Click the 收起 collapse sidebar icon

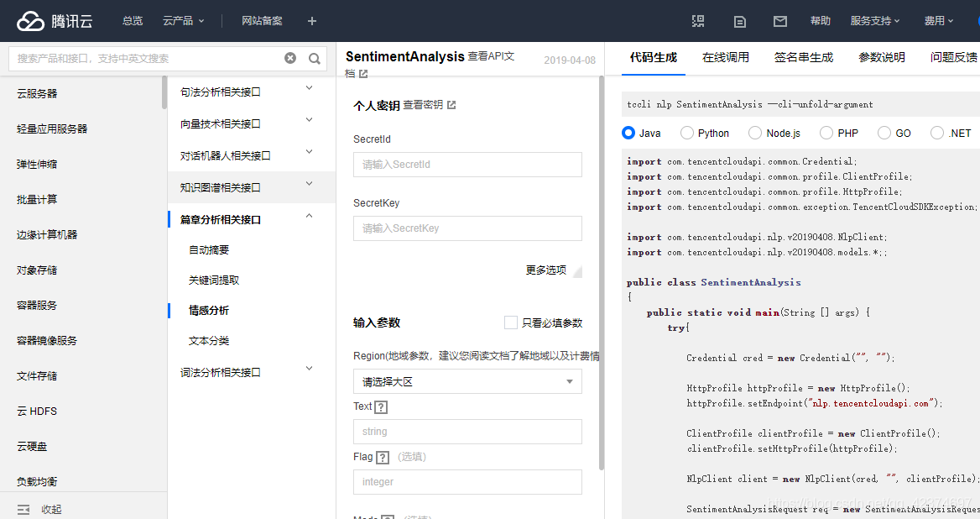[23, 510]
